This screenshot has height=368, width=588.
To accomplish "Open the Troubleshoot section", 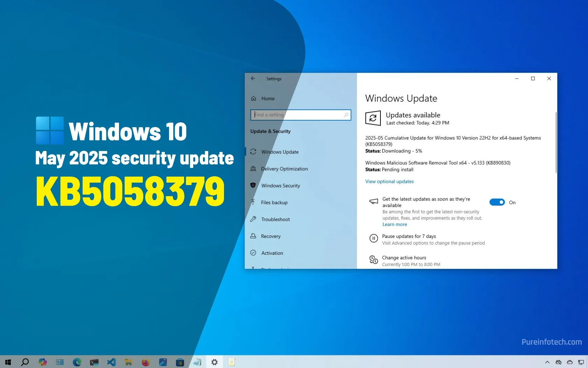I will tap(275, 219).
